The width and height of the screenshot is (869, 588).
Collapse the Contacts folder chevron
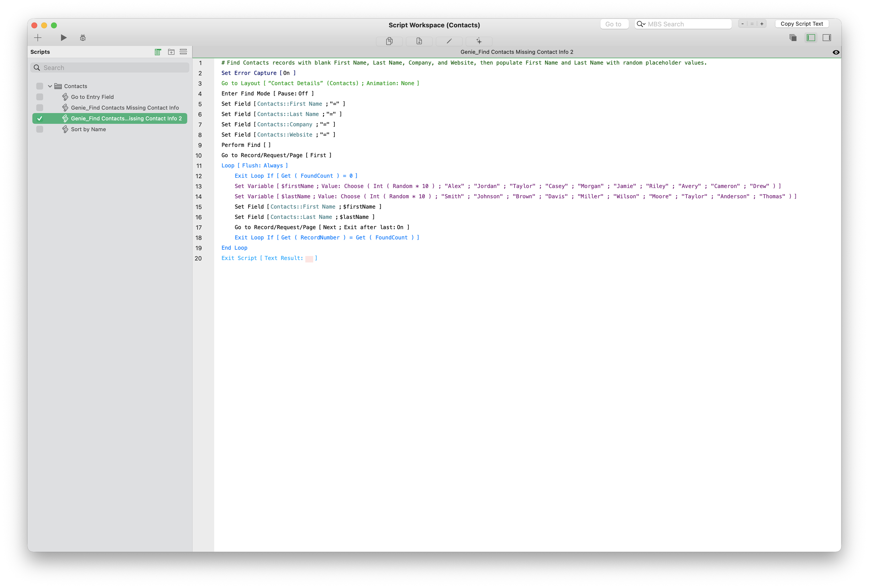(50, 86)
